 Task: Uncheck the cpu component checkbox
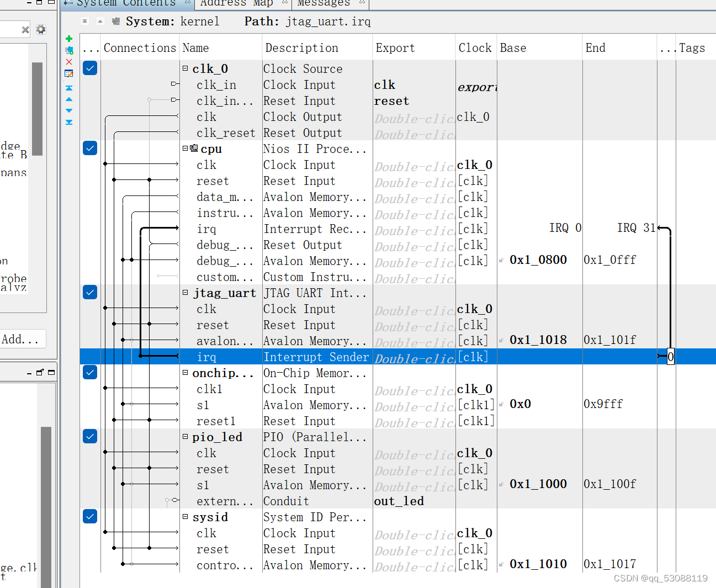pyautogui.click(x=90, y=148)
